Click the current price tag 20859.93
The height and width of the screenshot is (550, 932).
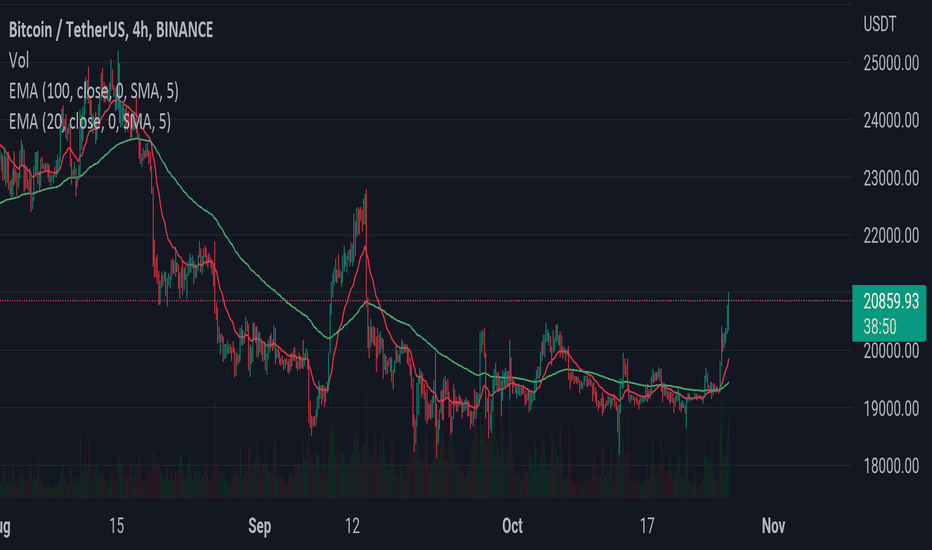pyautogui.click(x=891, y=301)
